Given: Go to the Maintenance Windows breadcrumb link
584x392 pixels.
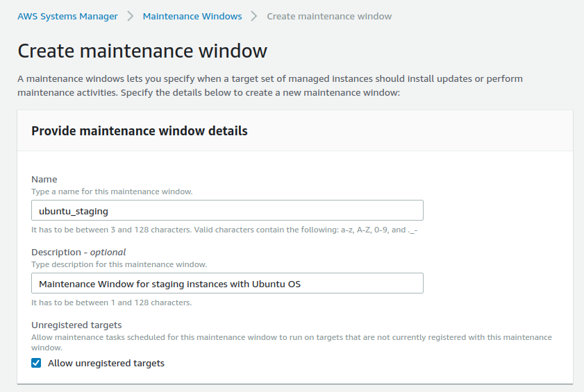Looking at the screenshot, I should pyautogui.click(x=192, y=16).
